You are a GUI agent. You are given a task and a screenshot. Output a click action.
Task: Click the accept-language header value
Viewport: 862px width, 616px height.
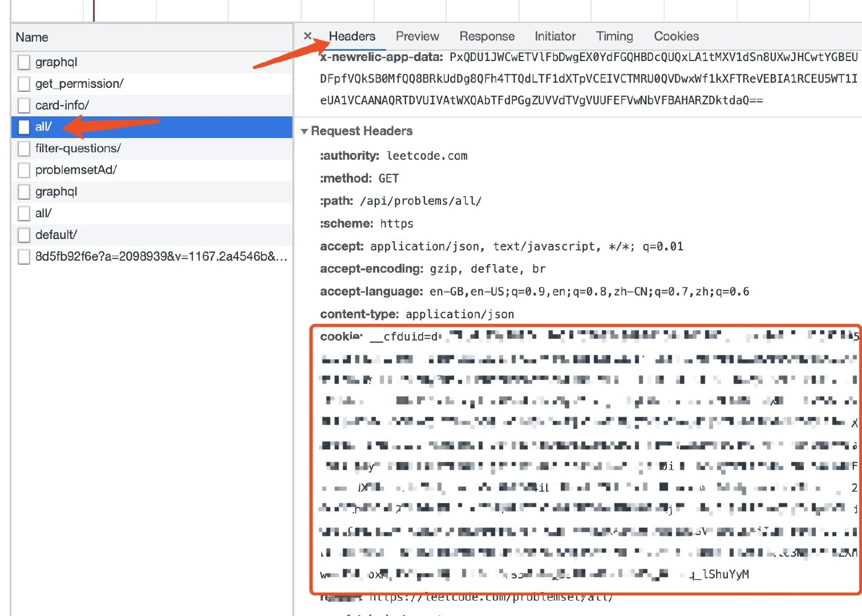[589, 291]
